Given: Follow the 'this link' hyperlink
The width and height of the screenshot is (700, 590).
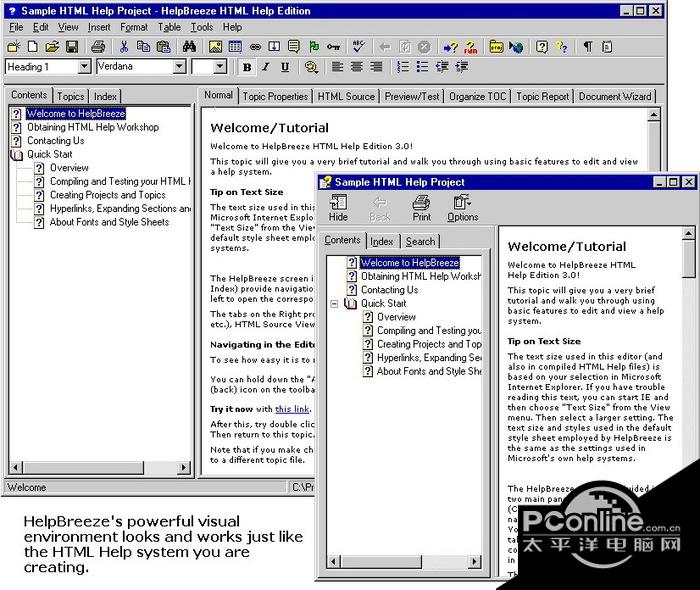Looking at the screenshot, I should coord(292,409).
